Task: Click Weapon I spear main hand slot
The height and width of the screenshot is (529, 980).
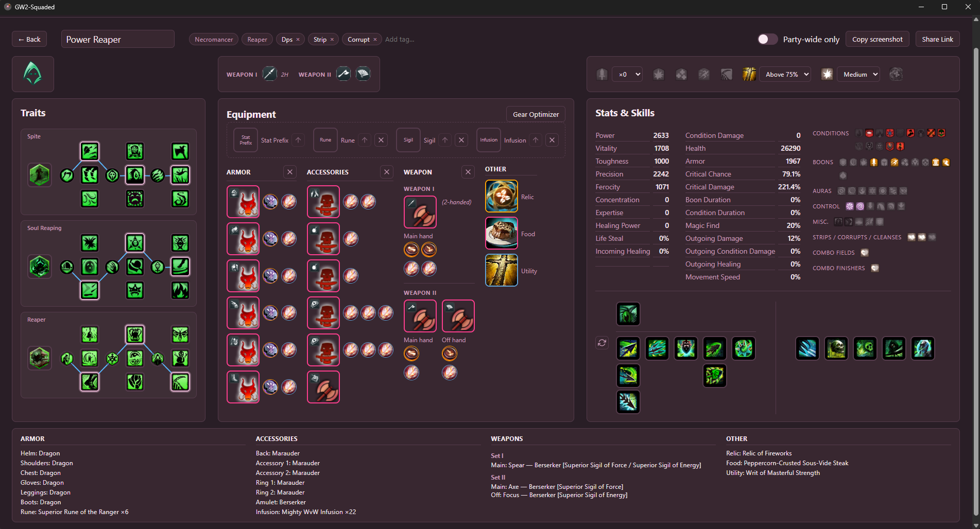Action: (x=420, y=212)
